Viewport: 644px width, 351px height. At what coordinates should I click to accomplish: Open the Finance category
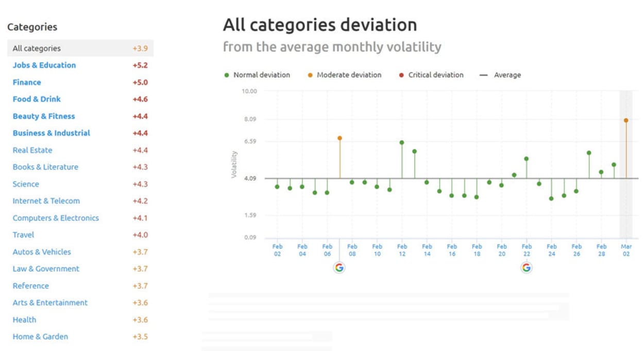(27, 82)
